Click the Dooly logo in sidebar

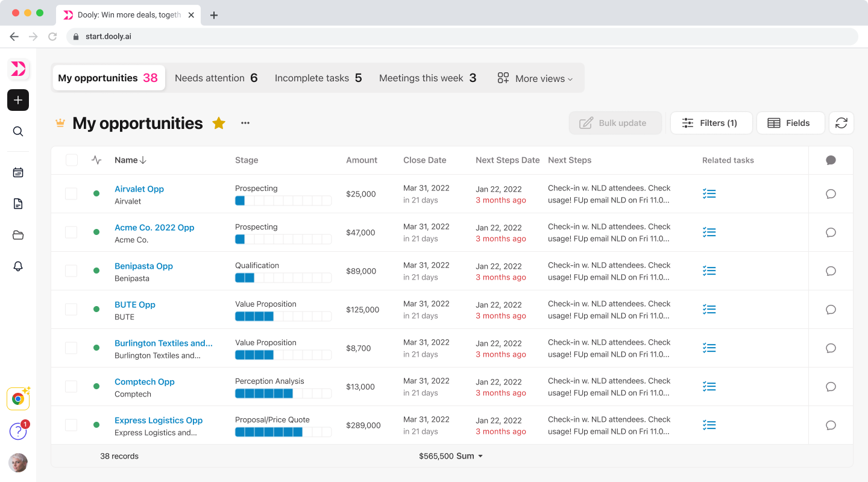coord(18,69)
